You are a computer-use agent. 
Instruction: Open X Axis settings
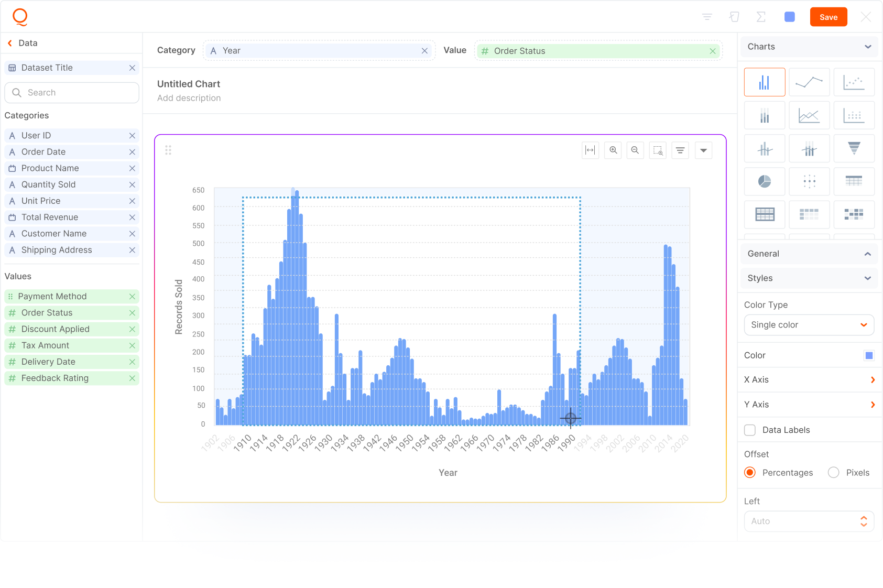809,380
